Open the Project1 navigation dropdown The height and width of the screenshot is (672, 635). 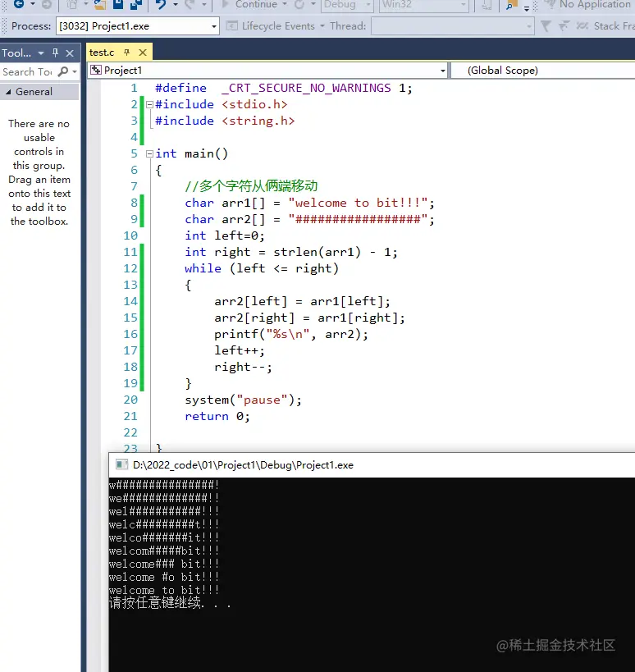point(443,71)
